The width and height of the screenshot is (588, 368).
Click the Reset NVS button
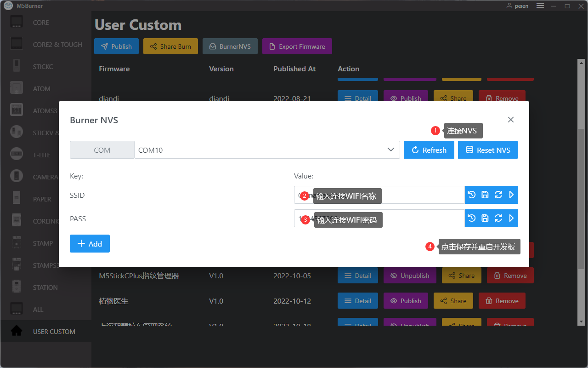coord(488,150)
